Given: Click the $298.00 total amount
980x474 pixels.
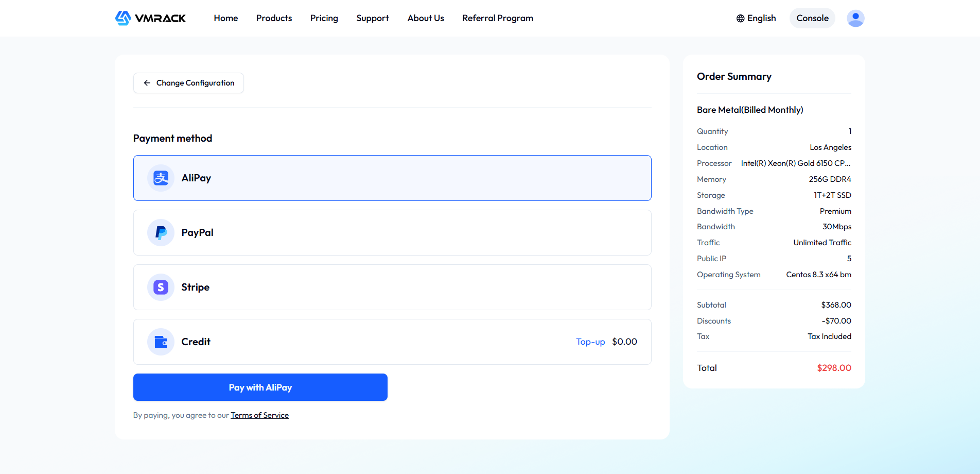Looking at the screenshot, I should click(x=834, y=368).
